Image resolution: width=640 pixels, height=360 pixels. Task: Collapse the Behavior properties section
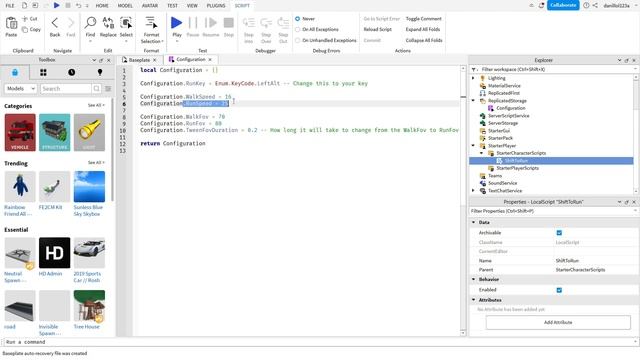pos(473,280)
